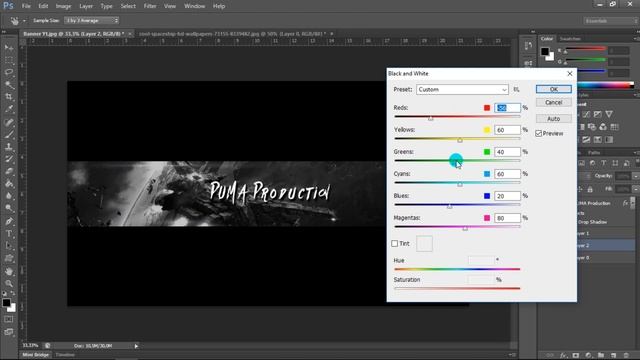640x360 pixels.
Task: Click the Yellows slider handle
Action: click(x=460, y=140)
